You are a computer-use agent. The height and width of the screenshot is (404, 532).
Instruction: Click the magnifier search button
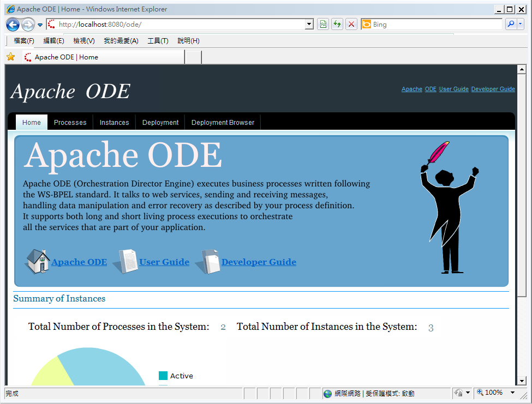[x=511, y=24]
